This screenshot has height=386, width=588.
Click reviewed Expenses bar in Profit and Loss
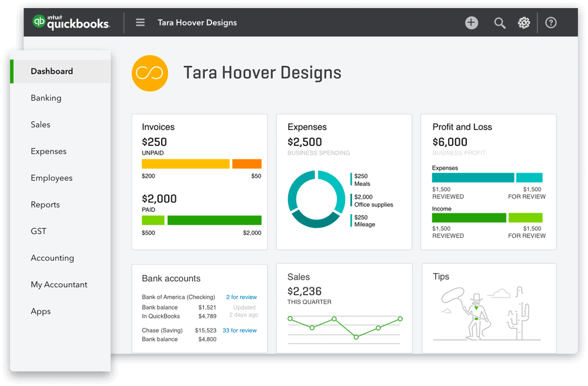pyautogui.click(x=473, y=178)
